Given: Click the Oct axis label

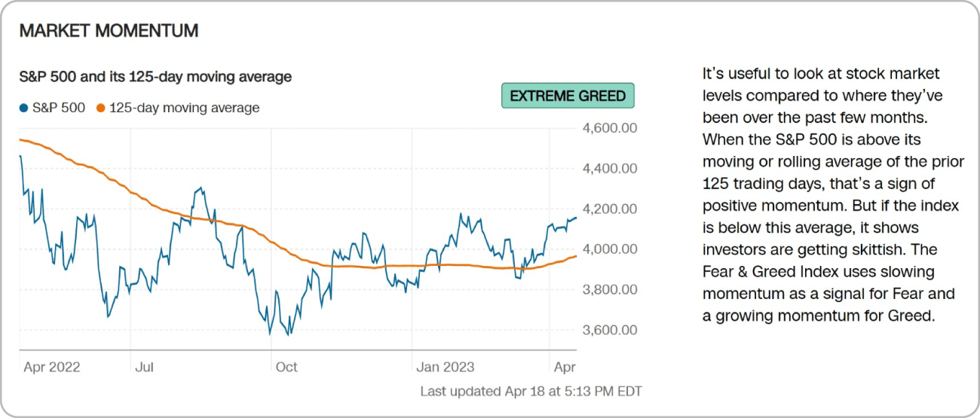Looking at the screenshot, I should coord(286,367).
